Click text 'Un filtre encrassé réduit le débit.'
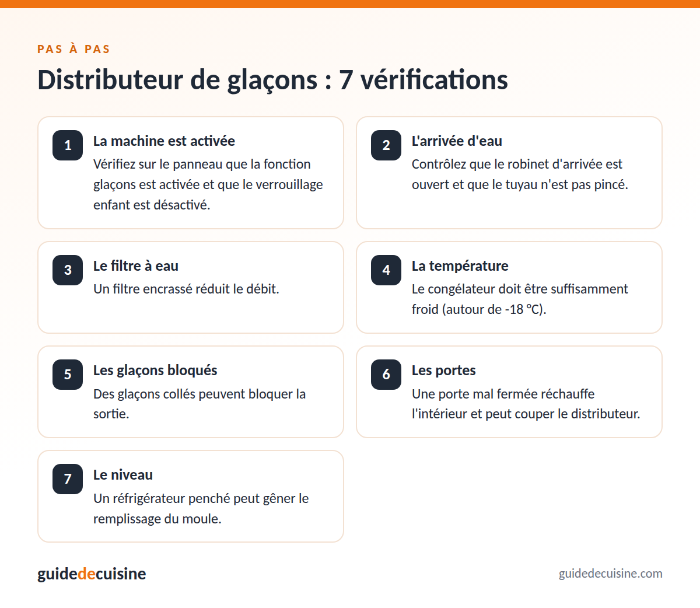 (186, 289)
